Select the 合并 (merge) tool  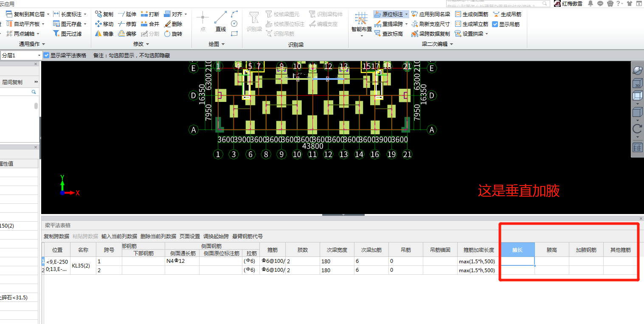(150, 24)
